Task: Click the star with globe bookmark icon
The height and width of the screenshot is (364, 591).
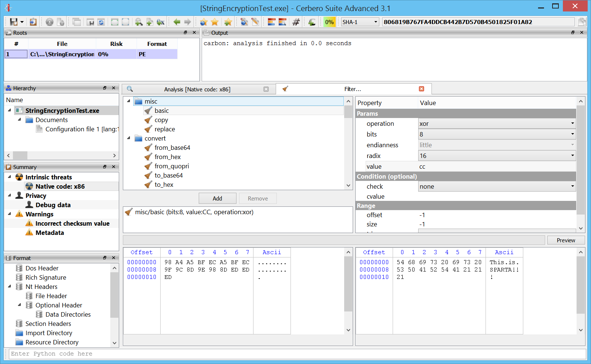Action: [x=204, y=22]
